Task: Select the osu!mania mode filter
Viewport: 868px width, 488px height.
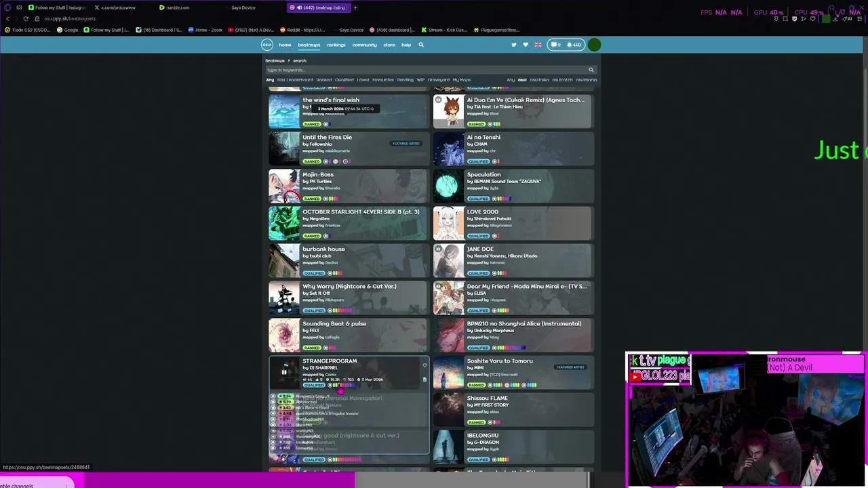Action: 586,80
